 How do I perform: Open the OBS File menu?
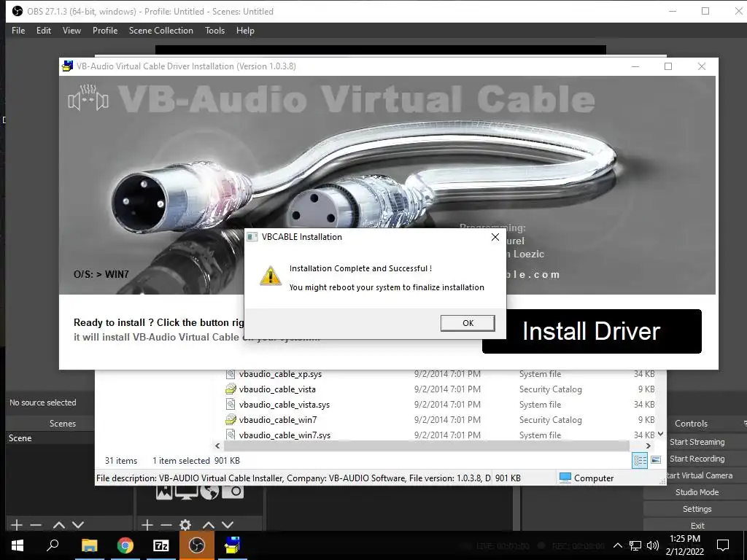click(18, 31)
